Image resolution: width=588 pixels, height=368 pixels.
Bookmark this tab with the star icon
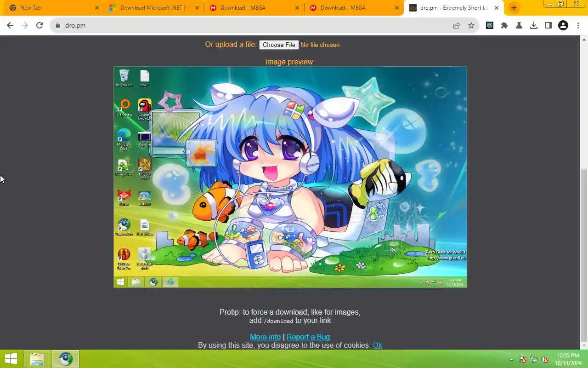point(471,26)
